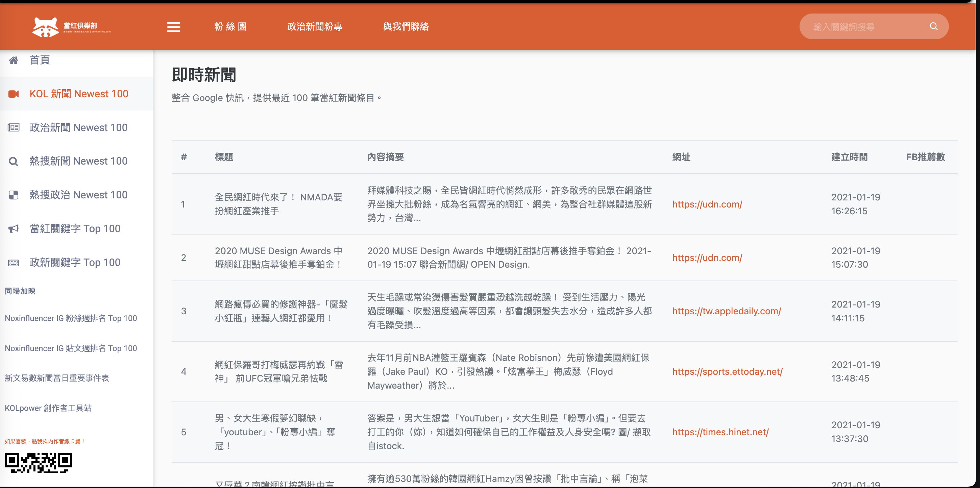The image size is (980, 488).
Task: Open Noxinfluencer IG 粉絲週排名 Top 100
Action: point(71,318)
